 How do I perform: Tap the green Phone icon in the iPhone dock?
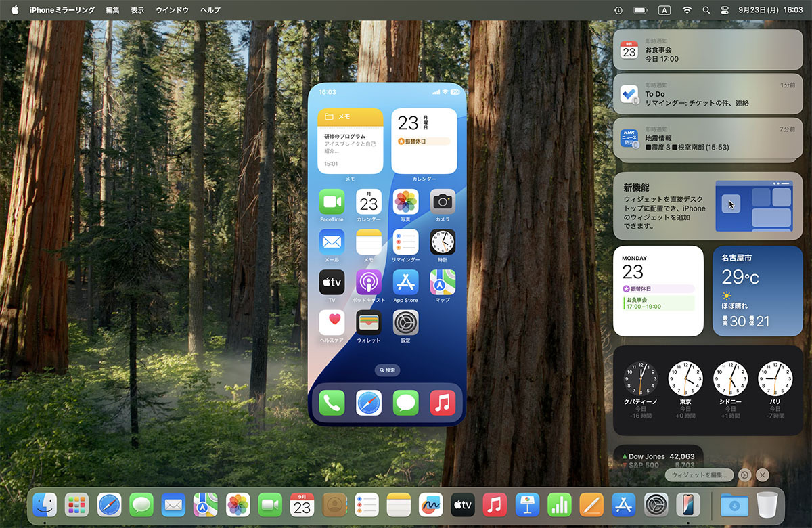coord(332,403)
